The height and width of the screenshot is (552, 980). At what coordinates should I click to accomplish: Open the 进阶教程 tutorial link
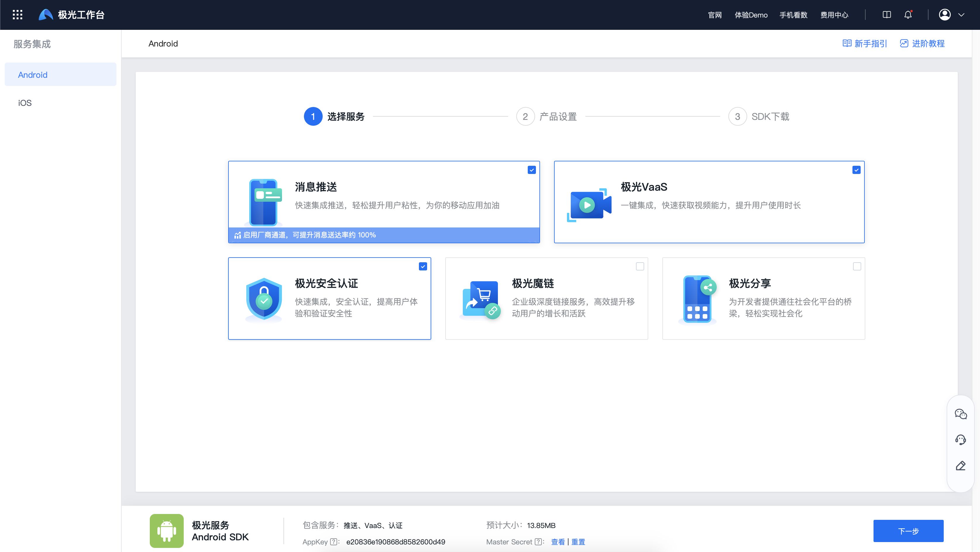[922, 44]
